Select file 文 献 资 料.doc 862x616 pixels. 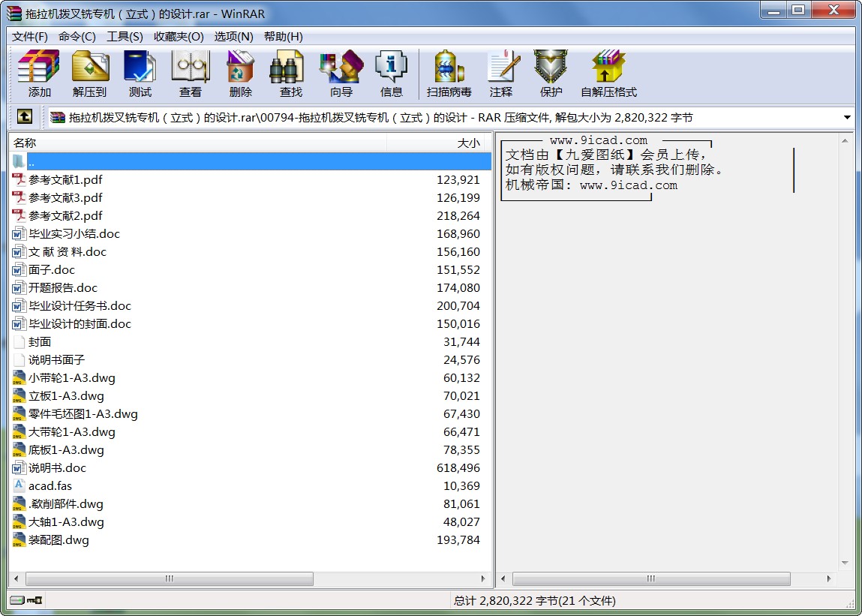(x=251, y=252)
